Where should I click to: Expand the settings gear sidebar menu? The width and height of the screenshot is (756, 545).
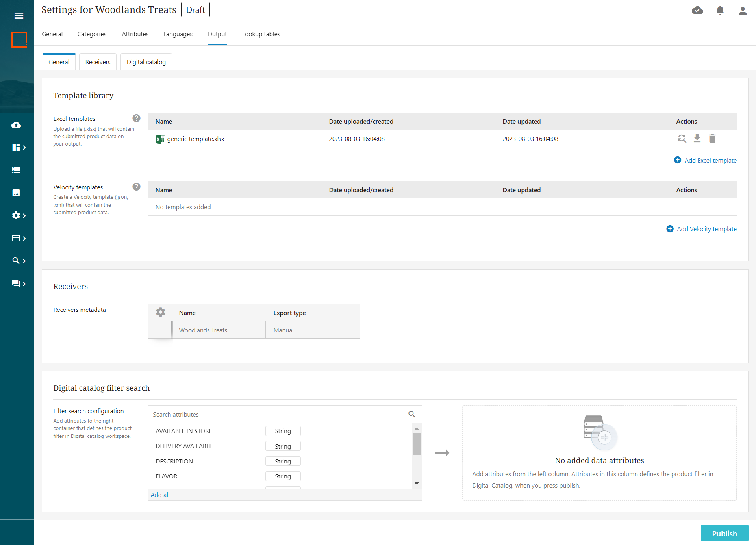19,215
